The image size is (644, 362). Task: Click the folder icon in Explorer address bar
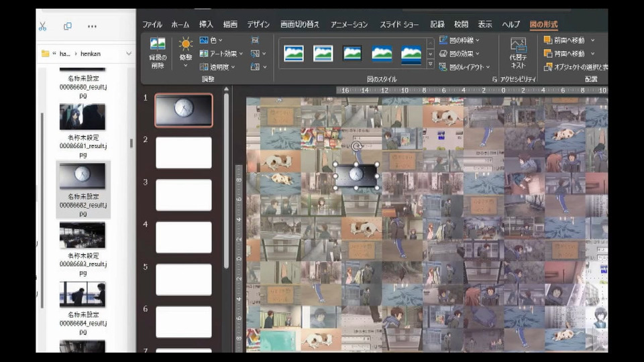click(x=45, y=54)
